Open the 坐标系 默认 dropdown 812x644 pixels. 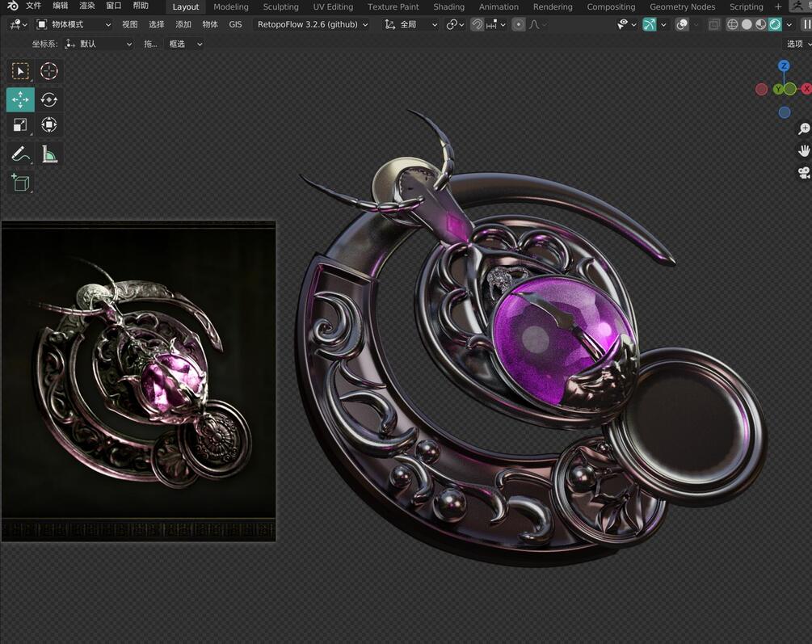98,44
